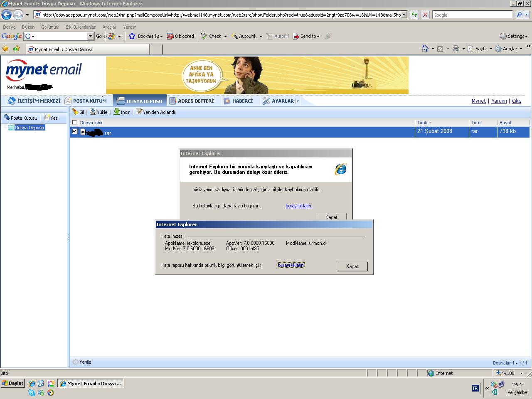The width and height of the screenshot is (532, 399).
Task: Click the Yeniden Adlandır (rename) button
Action: (x=156, y=112)
